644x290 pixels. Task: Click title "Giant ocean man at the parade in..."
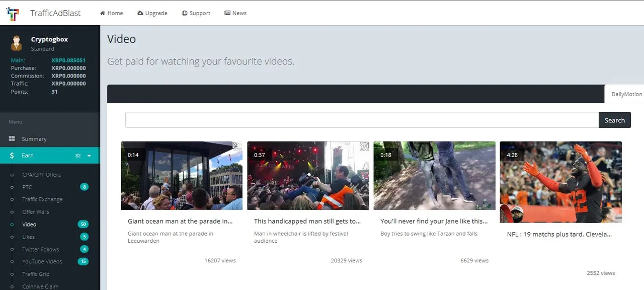click(x=180, y=221)
